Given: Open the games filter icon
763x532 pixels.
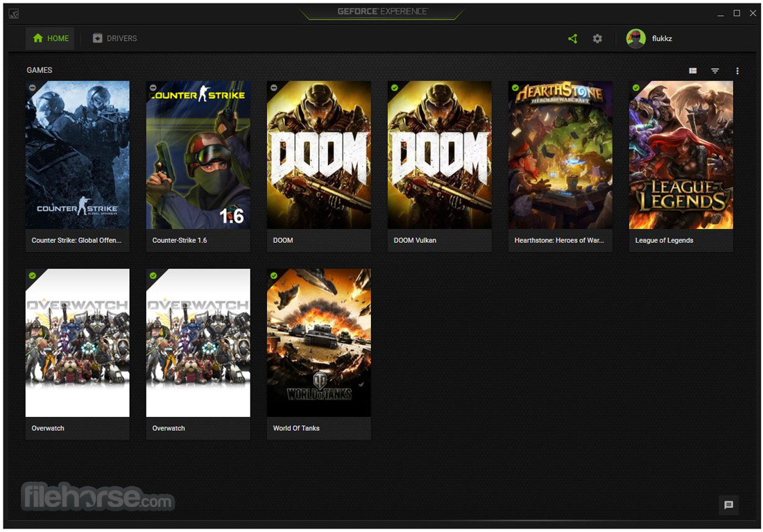Looking at the screenshot, I should click(x=715, y=71).
